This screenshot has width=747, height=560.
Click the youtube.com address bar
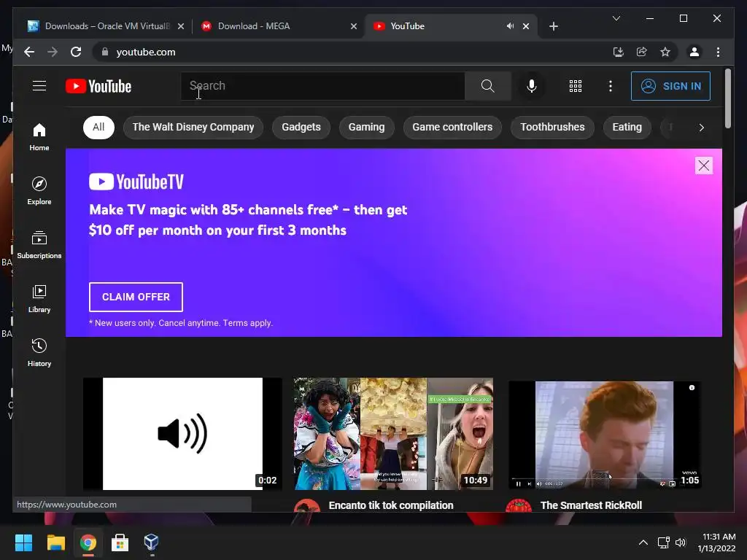(x=352, y=52)
